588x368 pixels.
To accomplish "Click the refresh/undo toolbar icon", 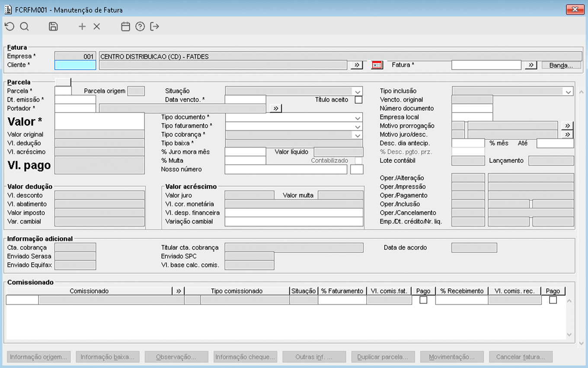I will tap(10, 26).
